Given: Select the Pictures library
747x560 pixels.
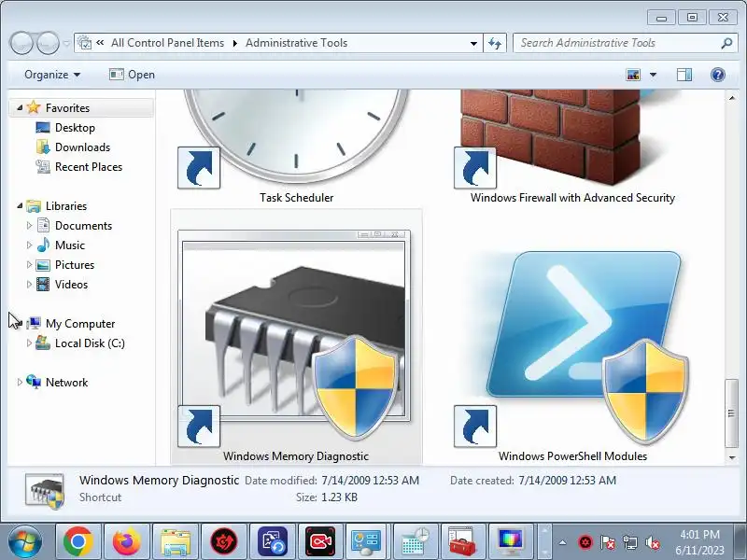Looking at the screenshot, I should tap(75, 264).
